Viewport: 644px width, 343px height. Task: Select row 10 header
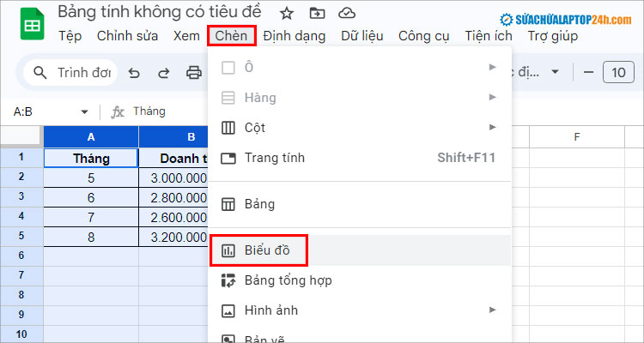(x=21, y=334)
